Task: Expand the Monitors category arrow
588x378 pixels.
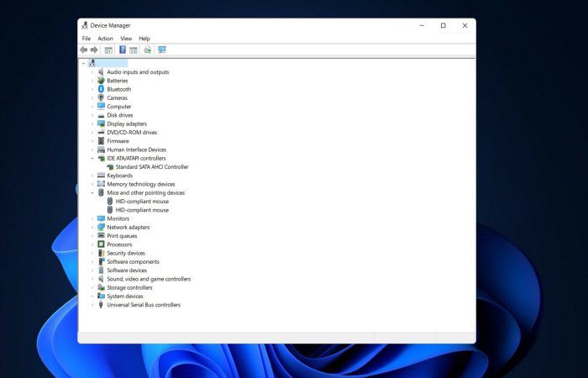Action: pyautogui.click(x=92, y=218)
